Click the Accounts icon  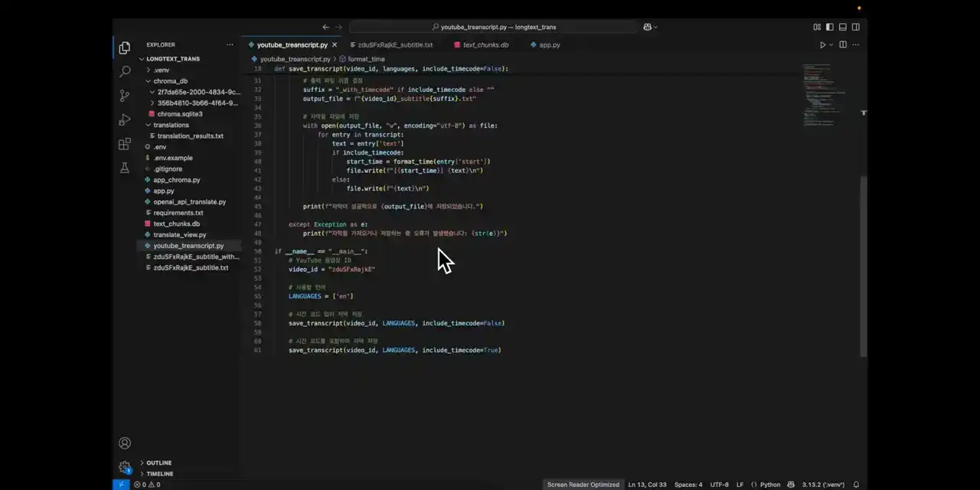point(125,443)
